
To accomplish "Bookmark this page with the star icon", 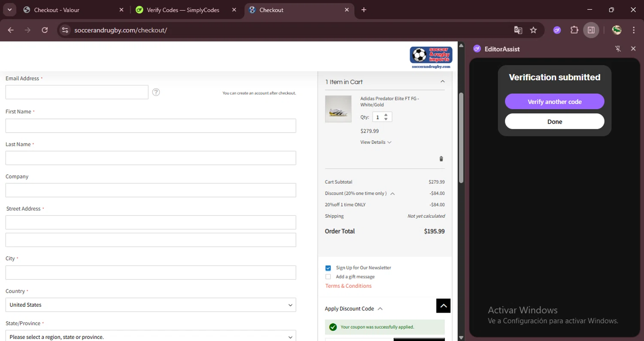I will click(533, 30).
